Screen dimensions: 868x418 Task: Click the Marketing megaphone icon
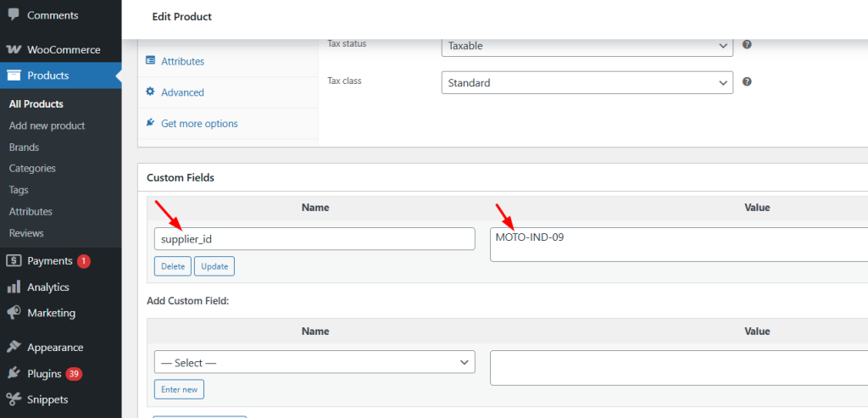click(x=14, y=313)
